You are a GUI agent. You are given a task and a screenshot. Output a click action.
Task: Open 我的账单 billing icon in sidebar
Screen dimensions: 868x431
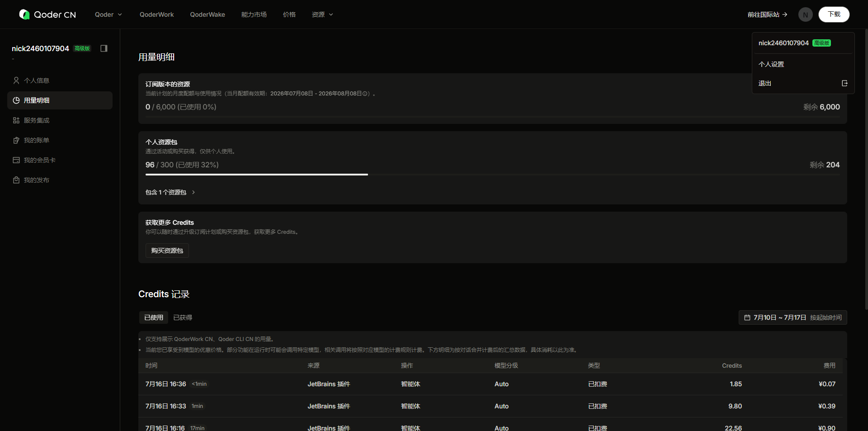(x=16, y=140)
